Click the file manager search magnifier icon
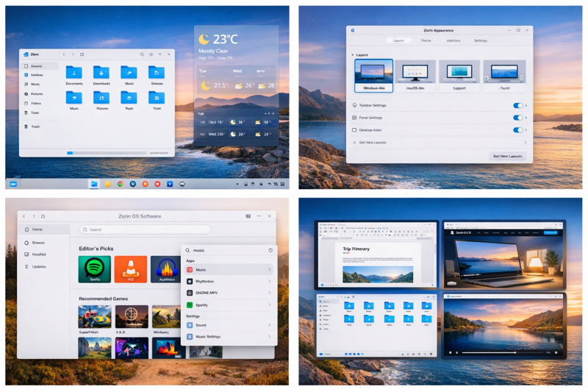This screenshot has width=588, height=392. tap(142, 54)
